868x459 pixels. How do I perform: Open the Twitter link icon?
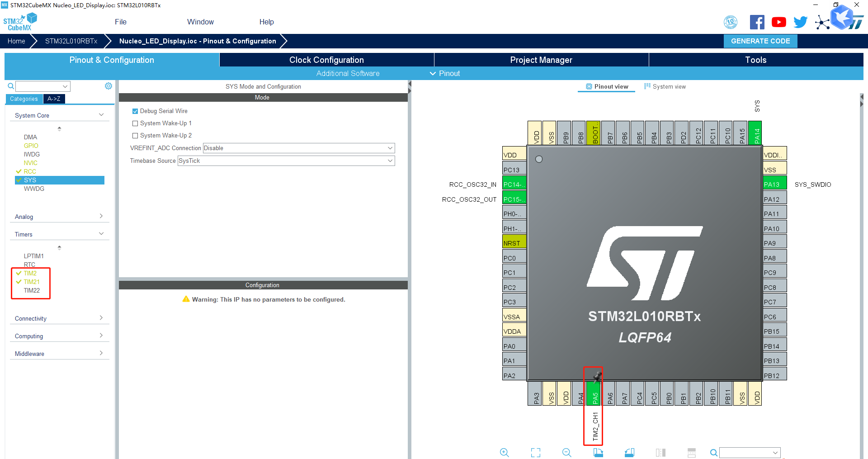(801, 22)
